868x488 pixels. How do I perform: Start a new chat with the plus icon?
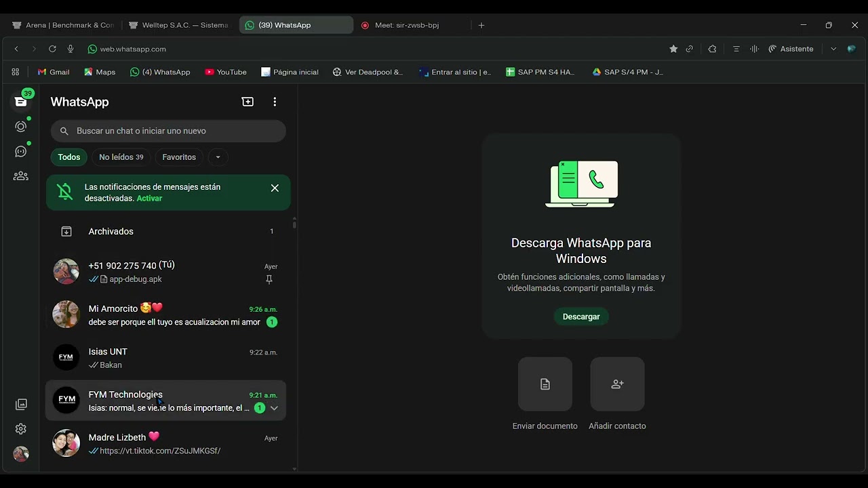[x=248, y=102]
